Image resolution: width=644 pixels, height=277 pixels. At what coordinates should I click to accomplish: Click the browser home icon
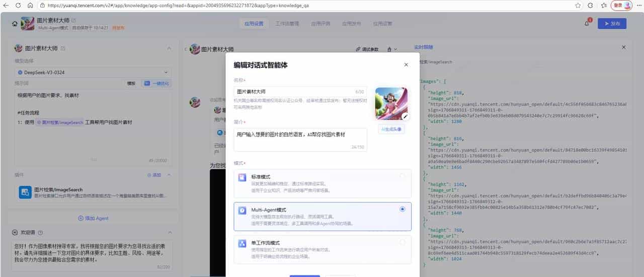(x=30, y=5)
